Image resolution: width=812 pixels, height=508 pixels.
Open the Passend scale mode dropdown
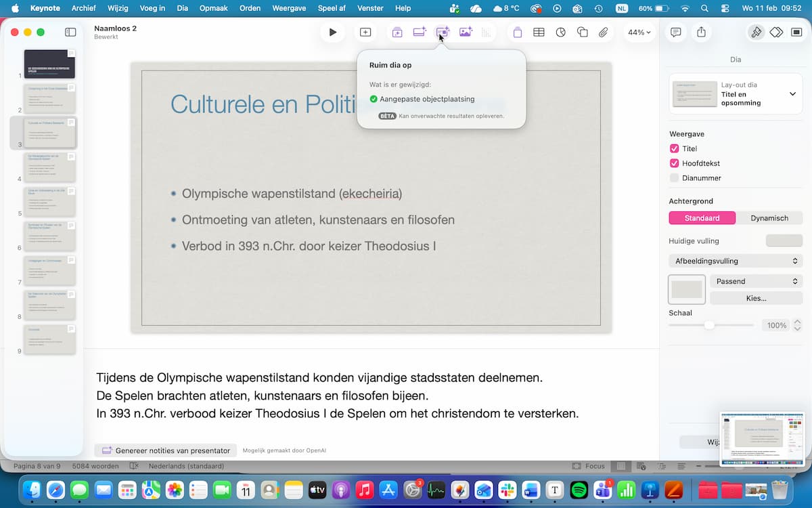pos(756,281)
